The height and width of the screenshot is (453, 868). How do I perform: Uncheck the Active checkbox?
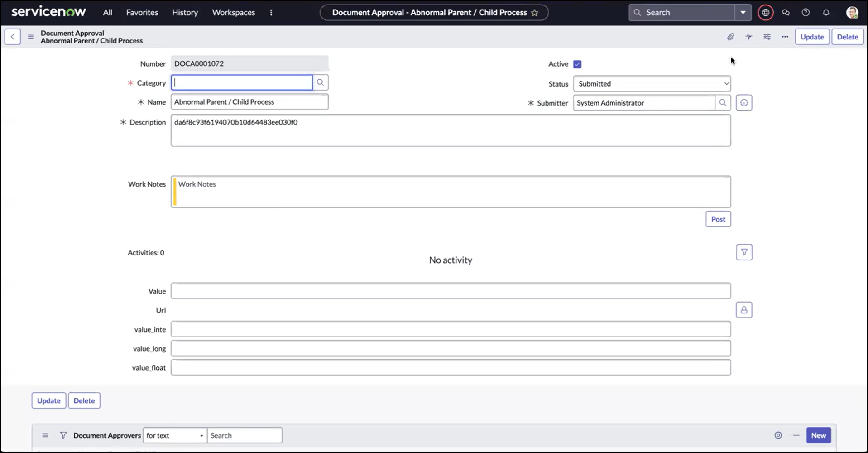(577, 64)
